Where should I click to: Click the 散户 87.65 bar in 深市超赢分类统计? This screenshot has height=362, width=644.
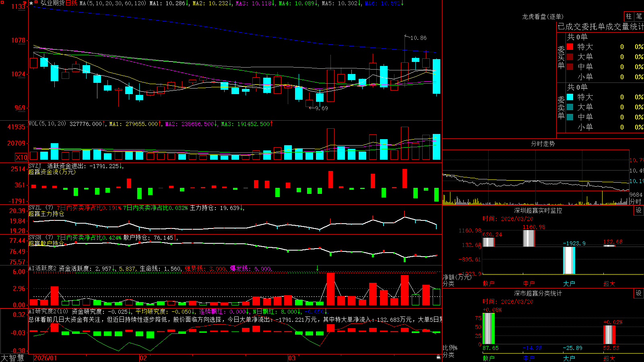pos(488,329)
